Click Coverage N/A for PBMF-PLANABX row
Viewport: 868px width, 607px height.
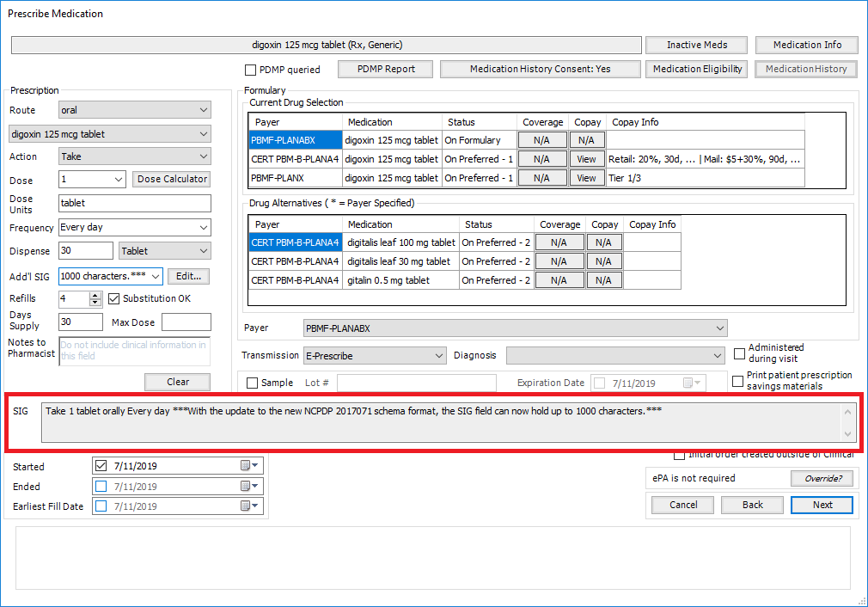[x=542, y=140]
